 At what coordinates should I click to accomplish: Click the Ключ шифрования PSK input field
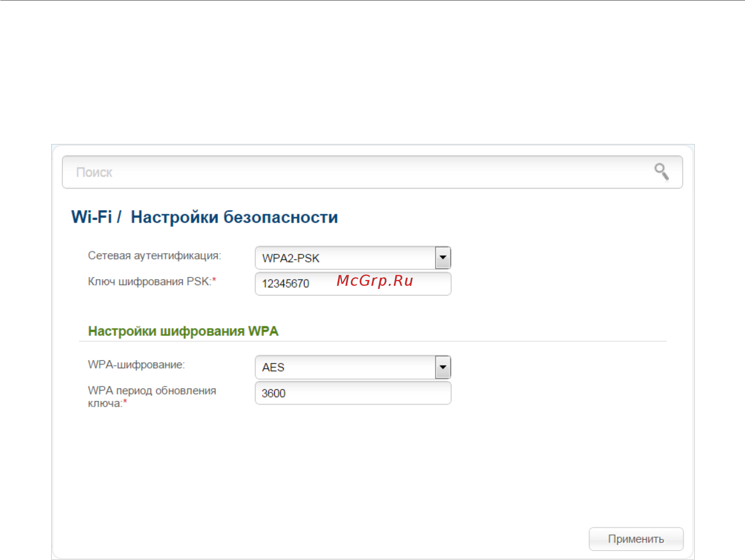[353, 284]
